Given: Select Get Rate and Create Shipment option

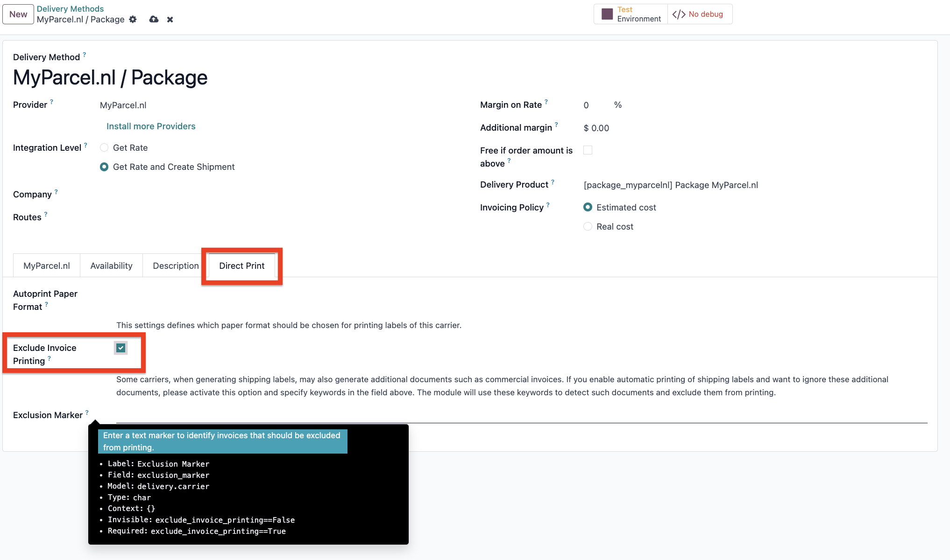Looking at the screenshot, I should pos(104,167).
